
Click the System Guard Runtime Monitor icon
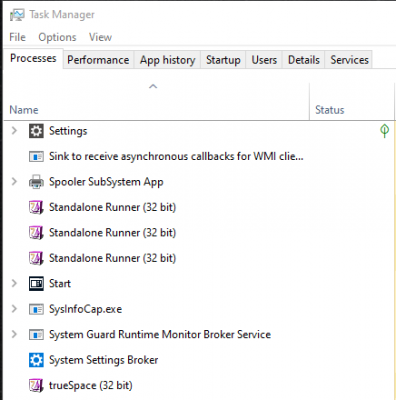36,335
